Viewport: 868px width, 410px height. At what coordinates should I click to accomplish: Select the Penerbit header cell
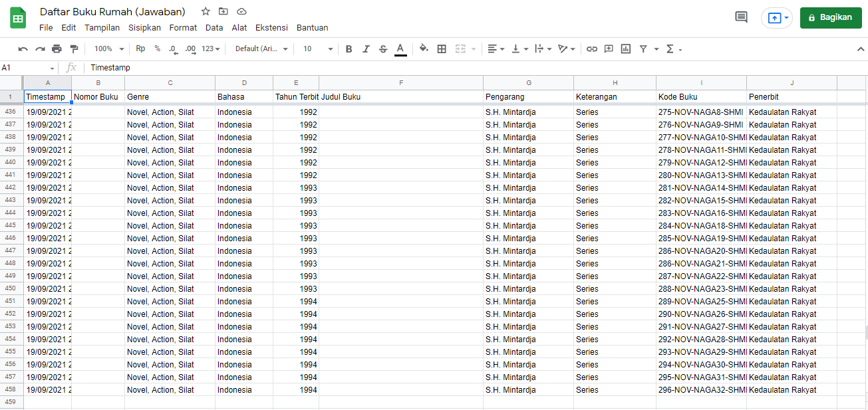pos(792,97)
